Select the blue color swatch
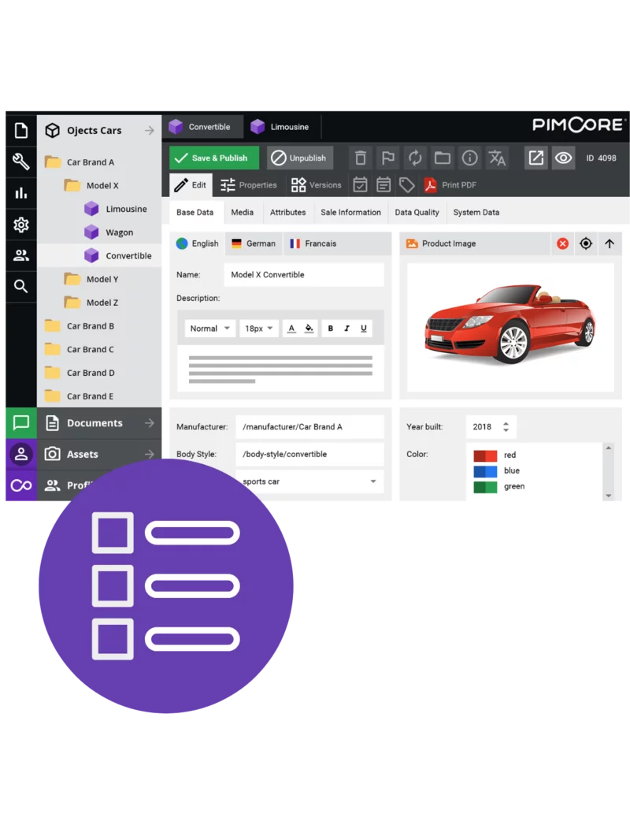 (485, 470)
